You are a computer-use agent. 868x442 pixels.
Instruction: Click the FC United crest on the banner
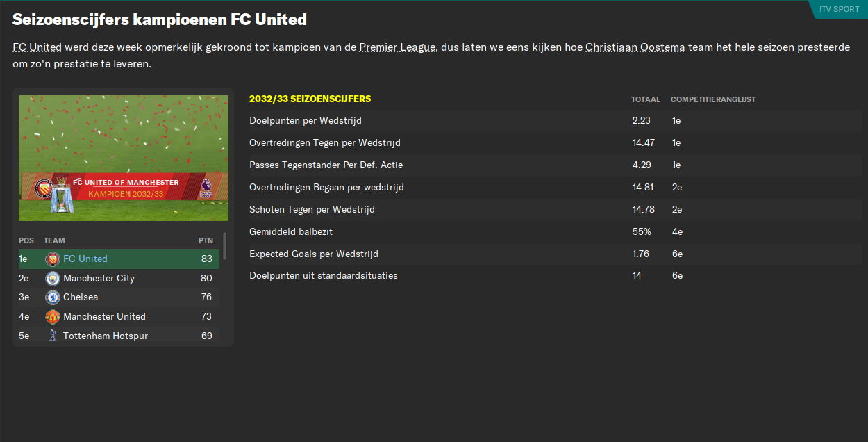pyautogui.click(x=44, y=188)
